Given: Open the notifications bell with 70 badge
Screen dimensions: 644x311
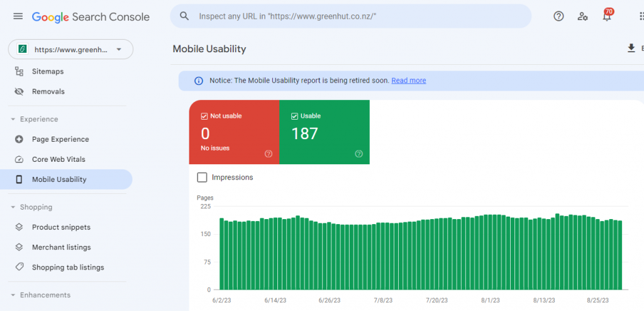Looking at the screenshot, I should click(x=607, y=16).
